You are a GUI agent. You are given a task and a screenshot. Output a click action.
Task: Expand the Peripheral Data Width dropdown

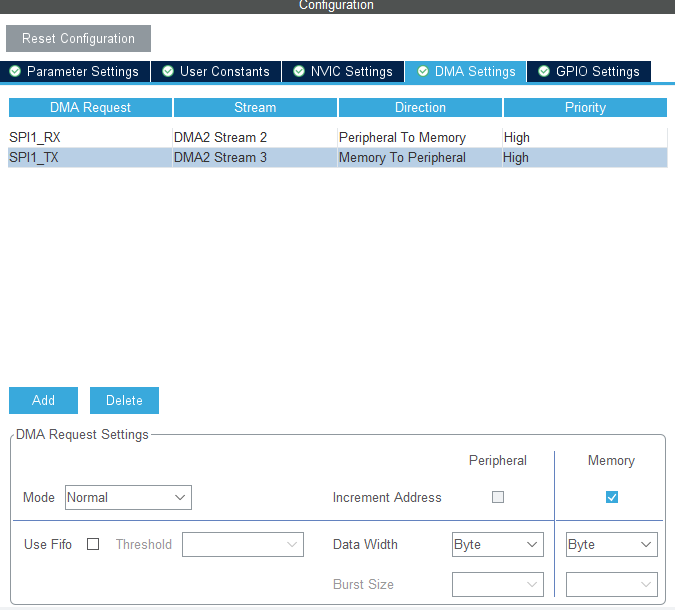click(x=497, y=545)
